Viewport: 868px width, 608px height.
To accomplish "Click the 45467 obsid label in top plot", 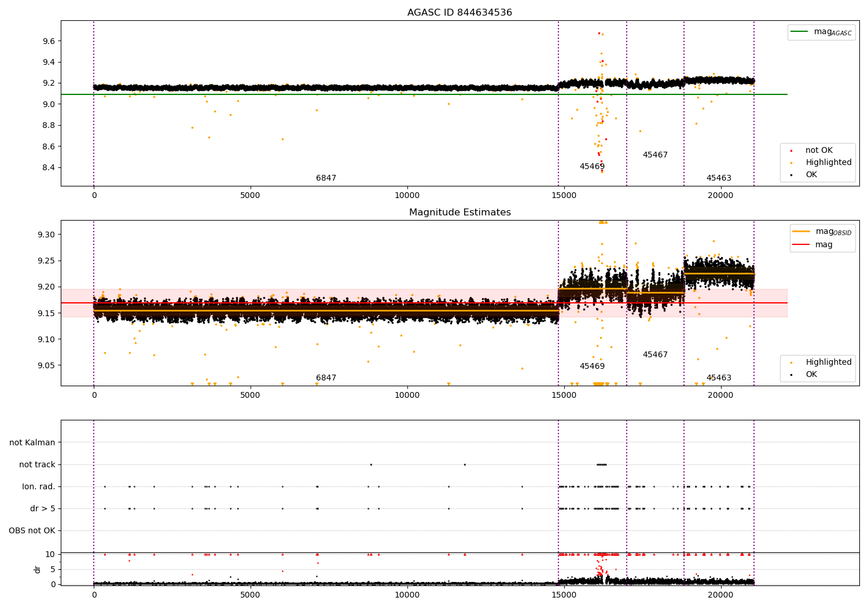I will coord(655,155).
